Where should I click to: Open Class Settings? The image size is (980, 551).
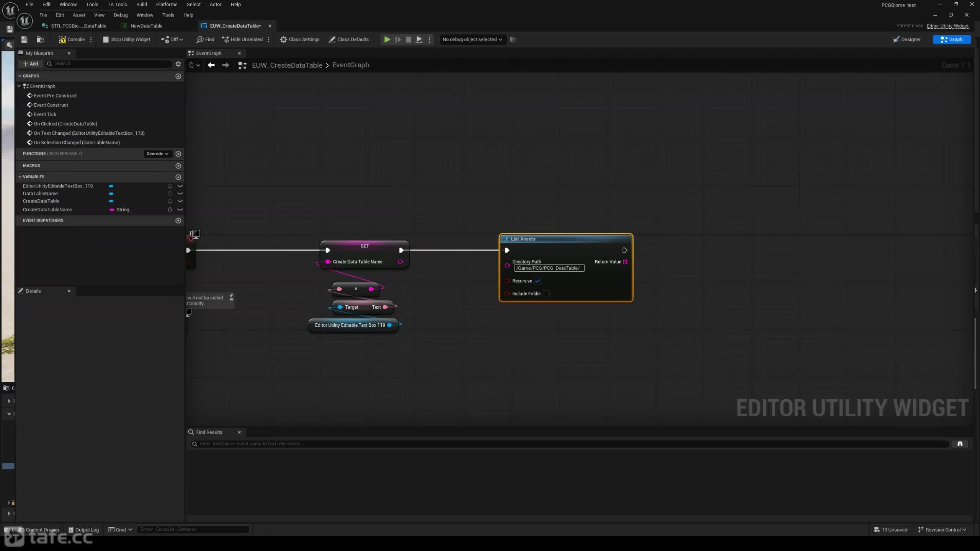tap(300, 39)
